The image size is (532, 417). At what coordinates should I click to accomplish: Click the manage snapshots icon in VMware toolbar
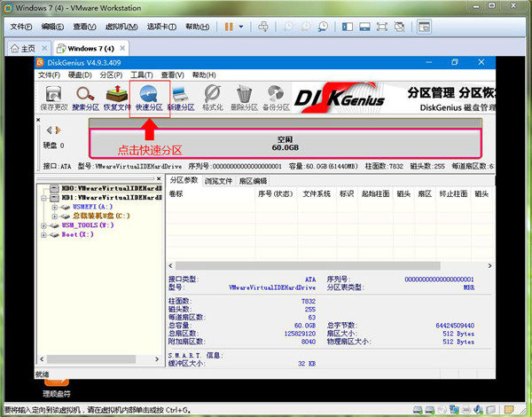(x=323, y=27)
